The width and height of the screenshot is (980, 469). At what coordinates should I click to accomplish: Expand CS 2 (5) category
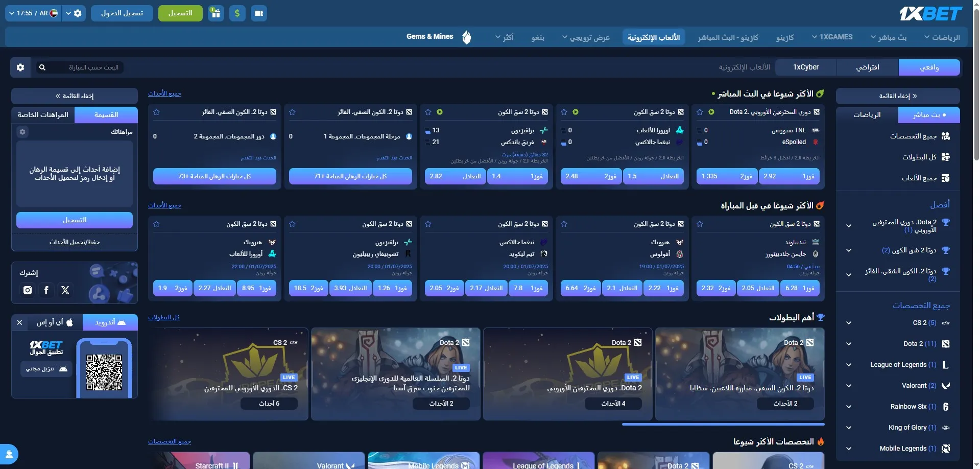click(848, 323)
